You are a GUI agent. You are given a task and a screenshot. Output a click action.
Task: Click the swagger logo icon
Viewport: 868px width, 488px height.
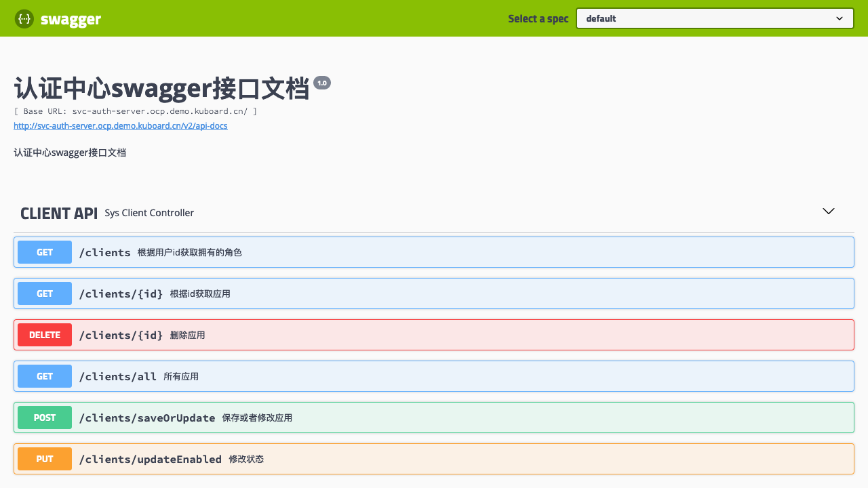coord(24,19)
